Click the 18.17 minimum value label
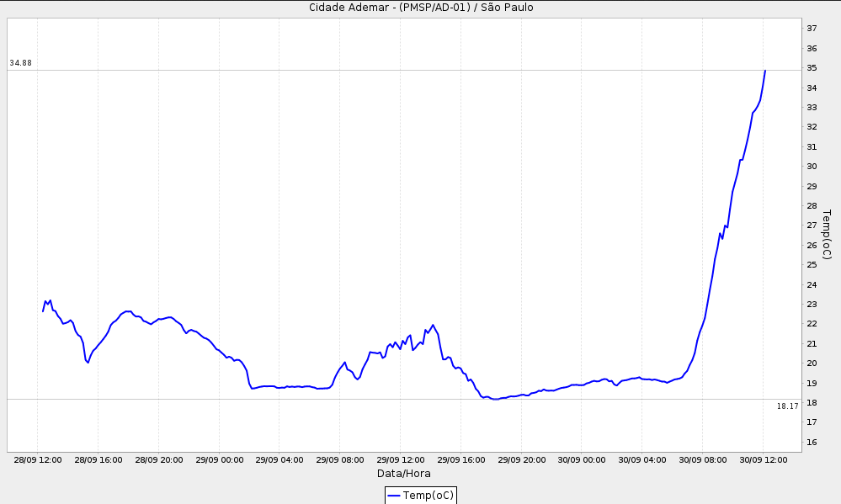The width and height of the screenshot is (841, 504). point(787,406)
